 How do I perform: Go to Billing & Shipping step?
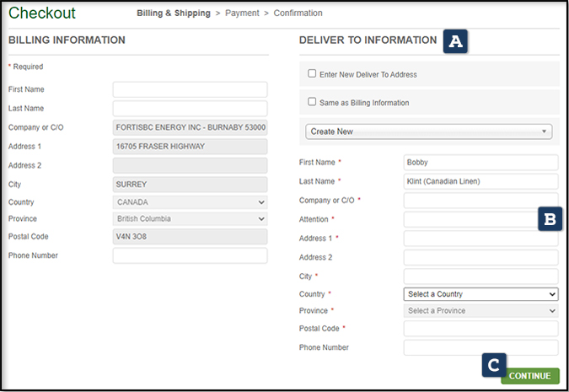point(175,13)
